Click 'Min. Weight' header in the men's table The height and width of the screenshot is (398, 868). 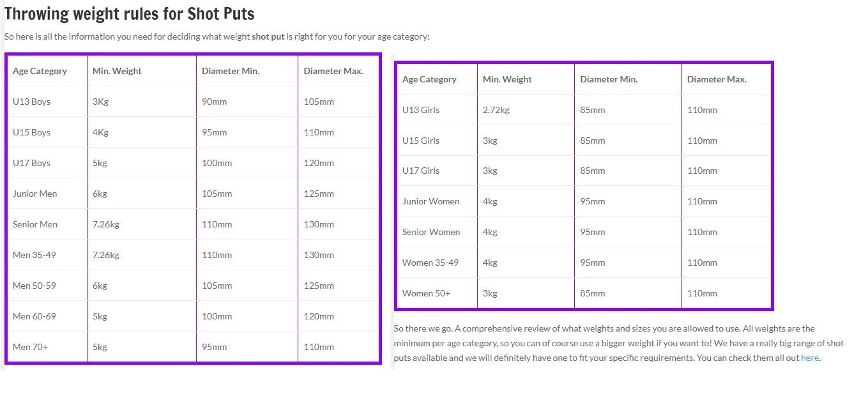point(117,71)
